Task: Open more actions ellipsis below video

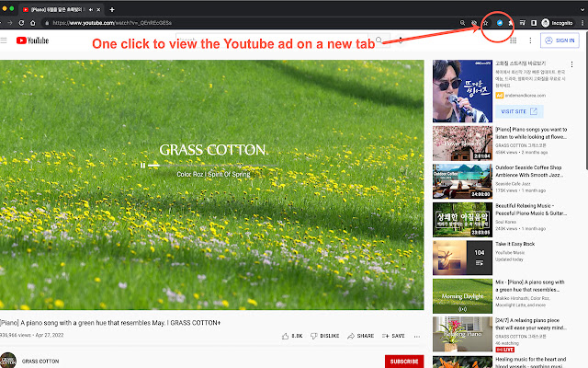Action: [x=417, y=337]
